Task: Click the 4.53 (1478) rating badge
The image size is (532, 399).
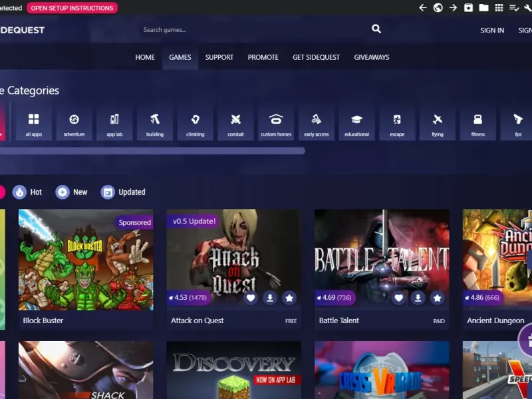Action: [189, 297]
